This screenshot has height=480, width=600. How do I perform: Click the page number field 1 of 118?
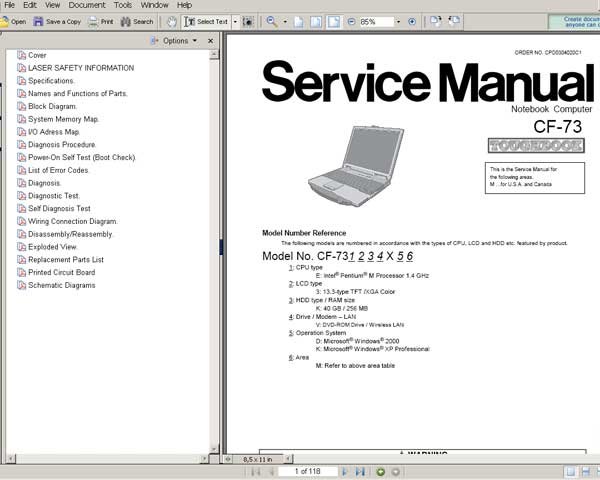click(308, 471)
